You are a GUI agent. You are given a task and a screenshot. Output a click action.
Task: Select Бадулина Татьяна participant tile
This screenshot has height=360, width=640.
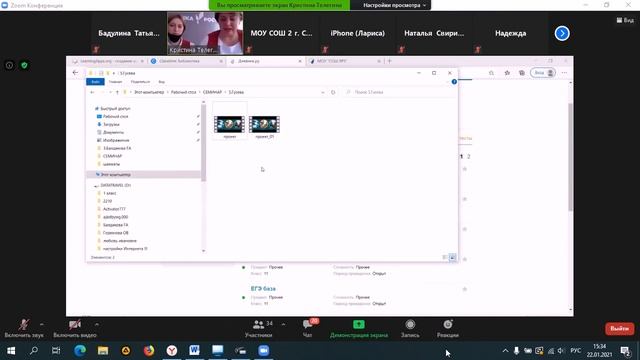click(x=129, y=33)
